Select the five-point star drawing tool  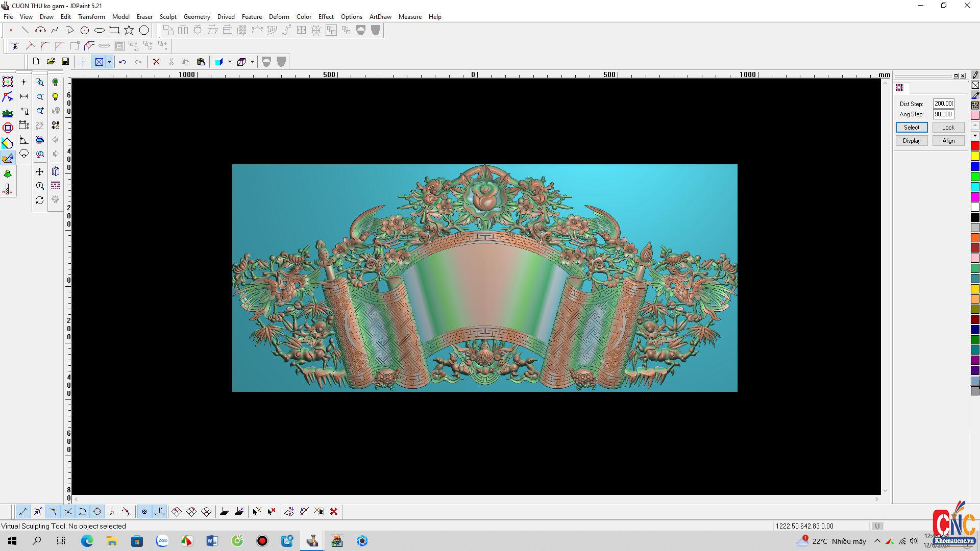(x=129, y=31)
